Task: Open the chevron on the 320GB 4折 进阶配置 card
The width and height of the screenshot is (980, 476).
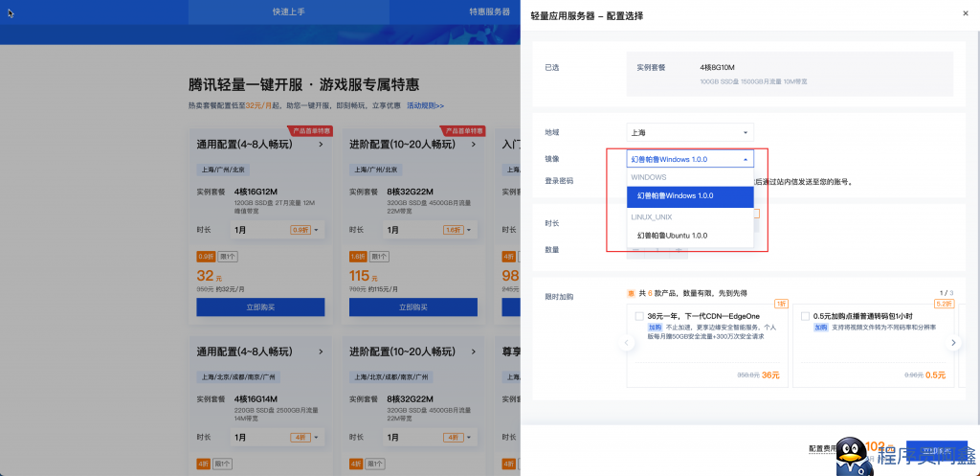Action: [473, 351]
